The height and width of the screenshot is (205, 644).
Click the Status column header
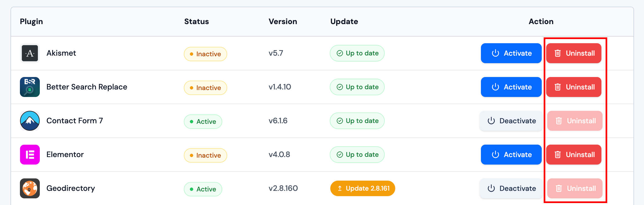coord(197,22)
